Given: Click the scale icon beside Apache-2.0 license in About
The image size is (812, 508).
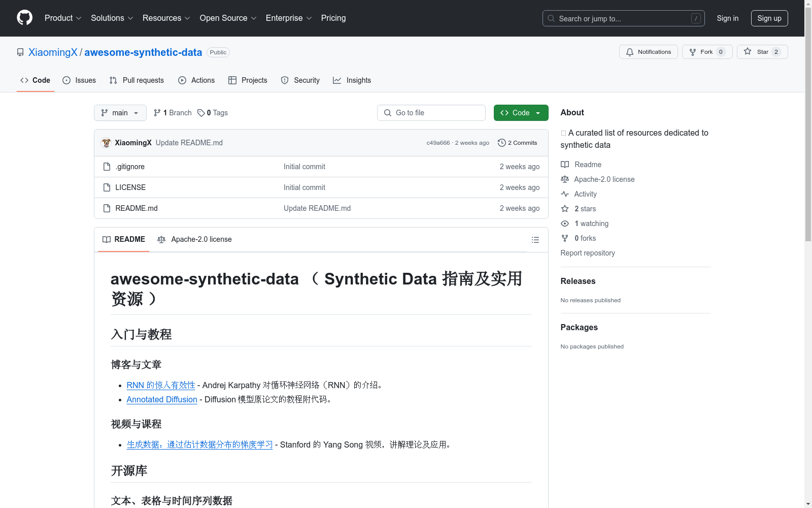Looking at the screenshot, I should (x=565, y=179).
